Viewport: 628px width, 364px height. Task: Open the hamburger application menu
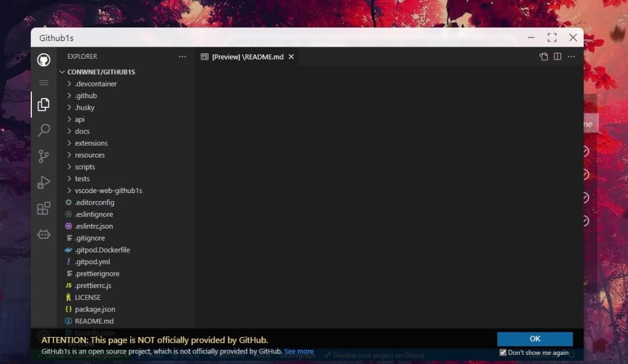click(44, 83)
